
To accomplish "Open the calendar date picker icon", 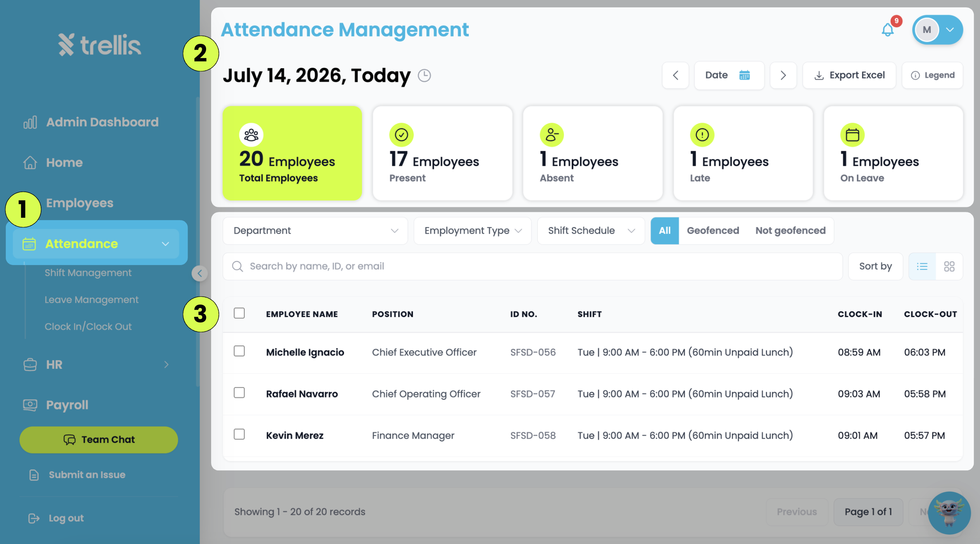I will point(744,75).
